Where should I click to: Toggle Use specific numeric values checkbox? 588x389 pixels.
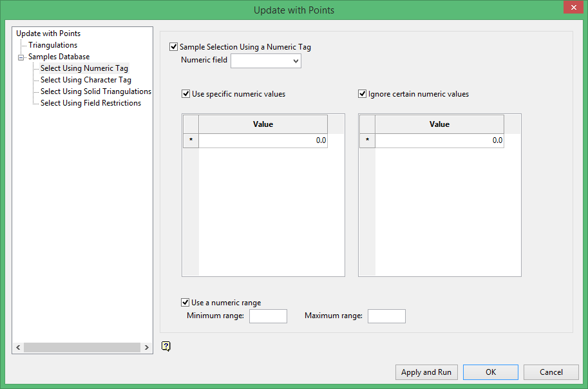pos(186,94)
